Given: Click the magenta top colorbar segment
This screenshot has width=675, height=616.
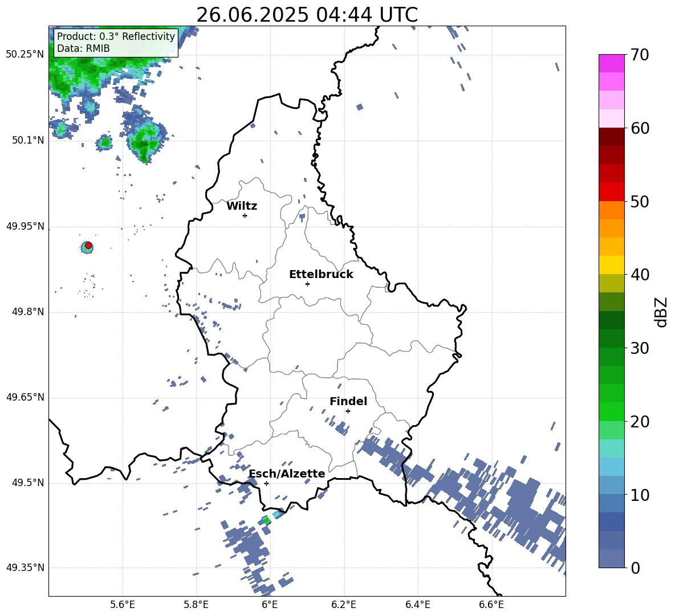Looking at the screenshot, I should (x=611, y=63).
